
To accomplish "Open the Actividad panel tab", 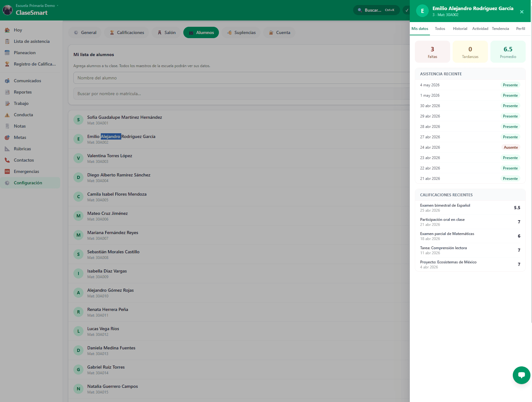I will tap(480, 29).
